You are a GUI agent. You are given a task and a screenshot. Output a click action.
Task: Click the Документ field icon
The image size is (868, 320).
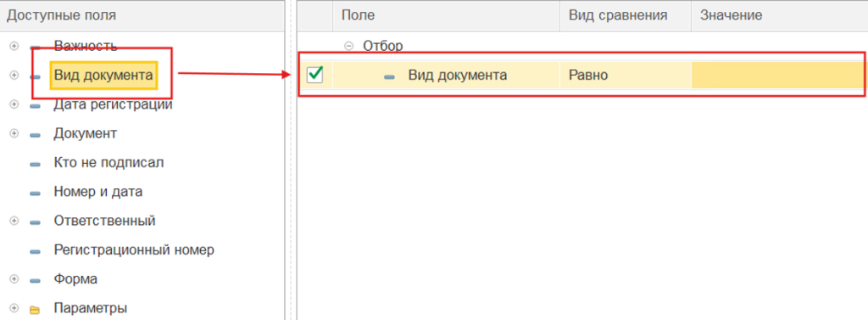click(35, 135)
